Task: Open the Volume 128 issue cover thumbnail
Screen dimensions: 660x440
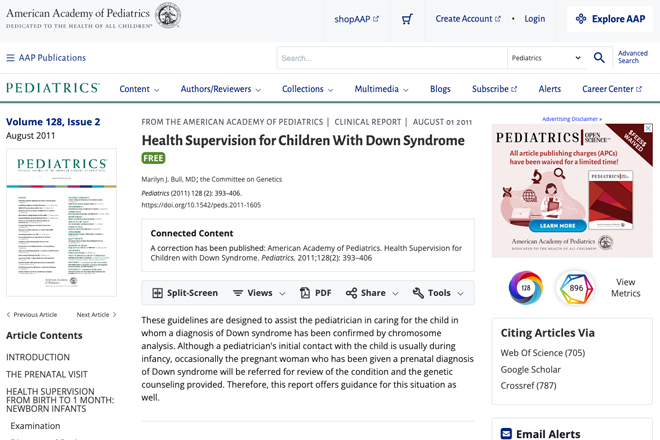Action: pyautogui.click(x=61, y=222)
